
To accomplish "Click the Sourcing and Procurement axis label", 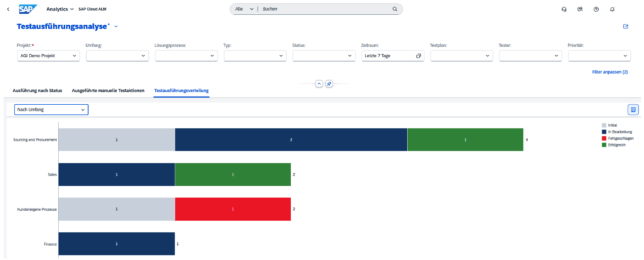I will pos(35,140).
